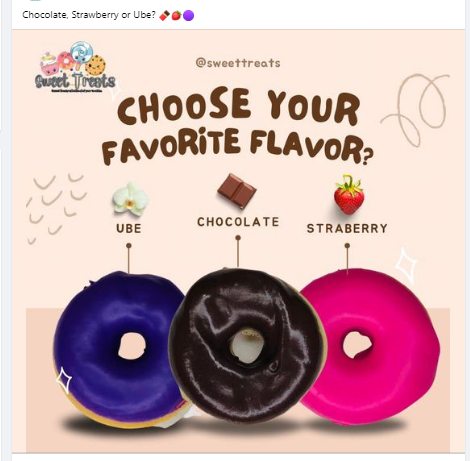Click the chocolate glazed donut
The height and width of the screenshot is (461, 470).
247,345
